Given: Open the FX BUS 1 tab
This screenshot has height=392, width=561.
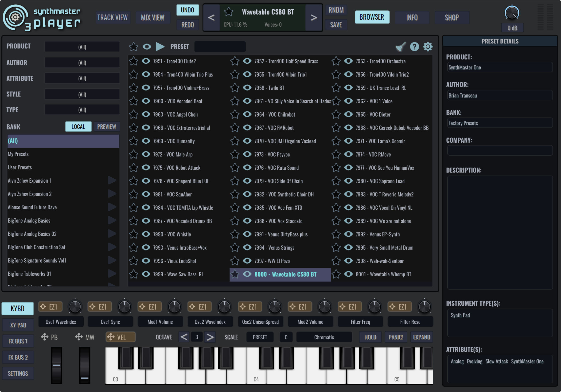Looking at the screenshot, I should coord(18,341).
